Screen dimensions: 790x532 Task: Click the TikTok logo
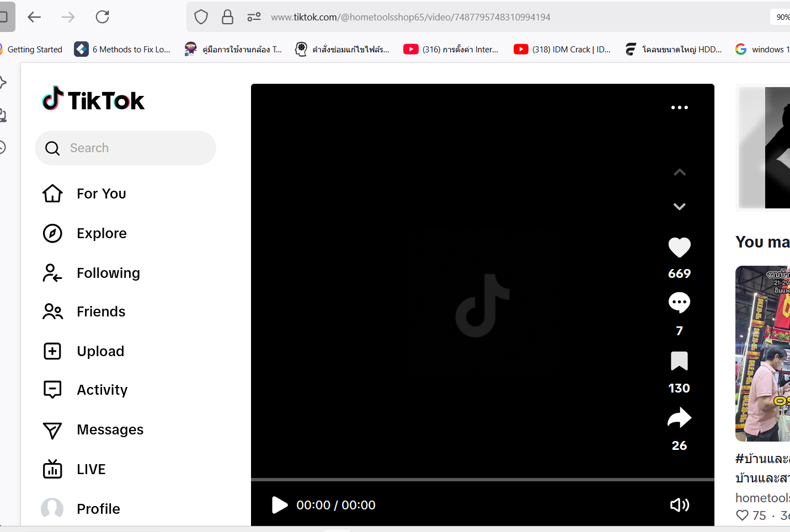93,99
